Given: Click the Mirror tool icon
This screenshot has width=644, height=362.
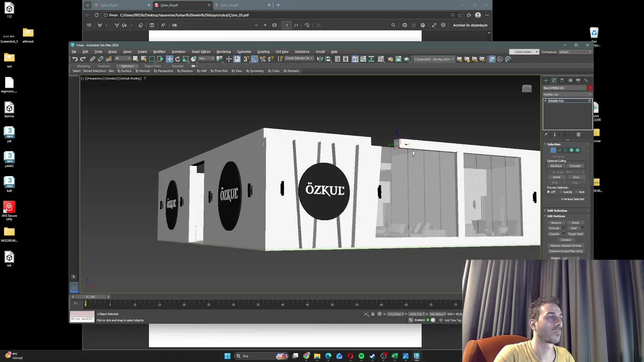Looking at the screenshot, I should (319, 59).
